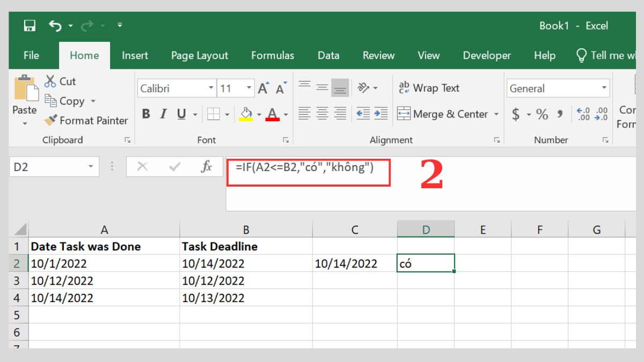Choose the red Font Color swatch
Image resolution: width=644 pixels, height=362 pixels.
pos(272,117)
